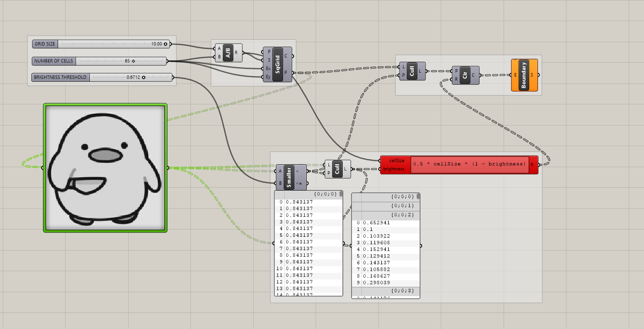Click the Cir circle component
This screenshot has height=329, width=644.
[464, 75]
